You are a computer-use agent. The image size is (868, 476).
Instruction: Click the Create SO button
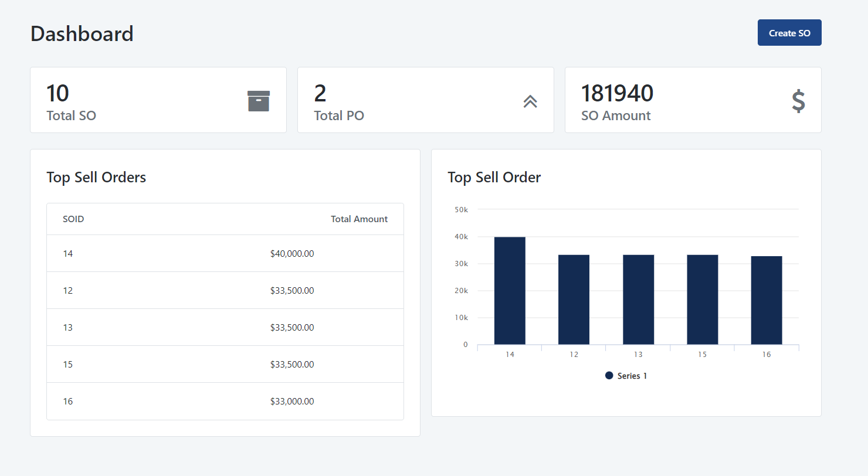[x=789, y=32]
